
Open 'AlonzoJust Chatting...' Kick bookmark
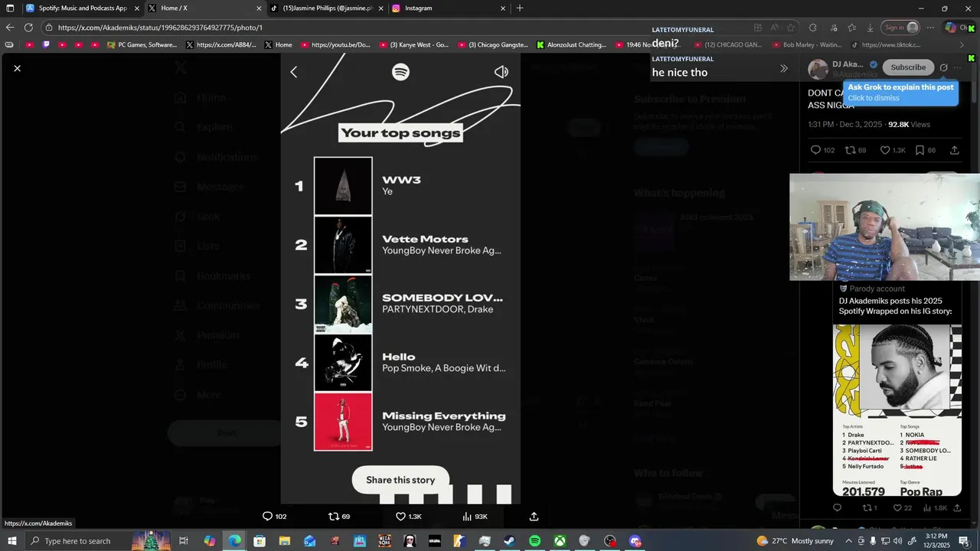coord(572,44)
